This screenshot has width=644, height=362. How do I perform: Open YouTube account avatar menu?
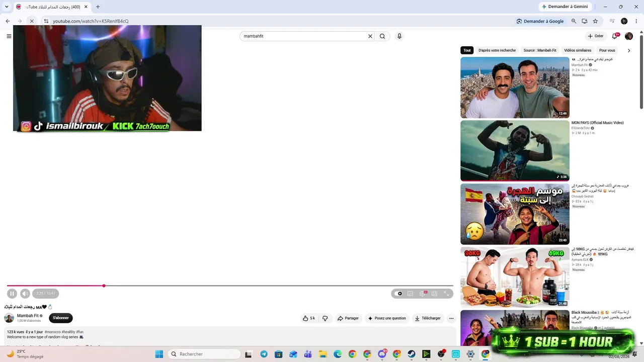coord(629,36)
